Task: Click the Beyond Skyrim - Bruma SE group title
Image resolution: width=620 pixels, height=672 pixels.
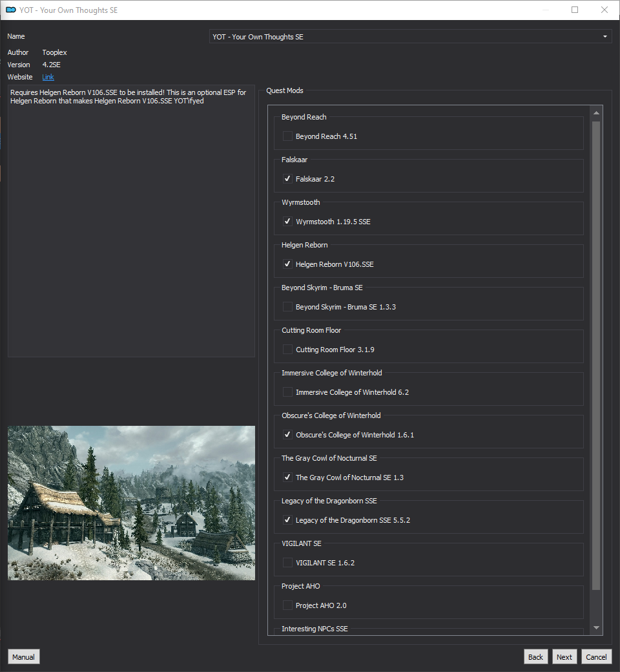Action: click(x=322, y=288)
